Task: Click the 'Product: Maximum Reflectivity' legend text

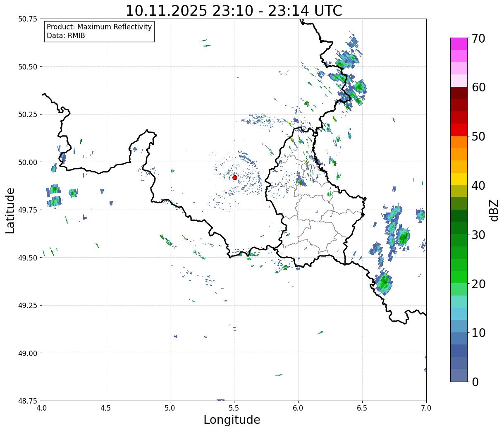Action: [x=99, y=27]
